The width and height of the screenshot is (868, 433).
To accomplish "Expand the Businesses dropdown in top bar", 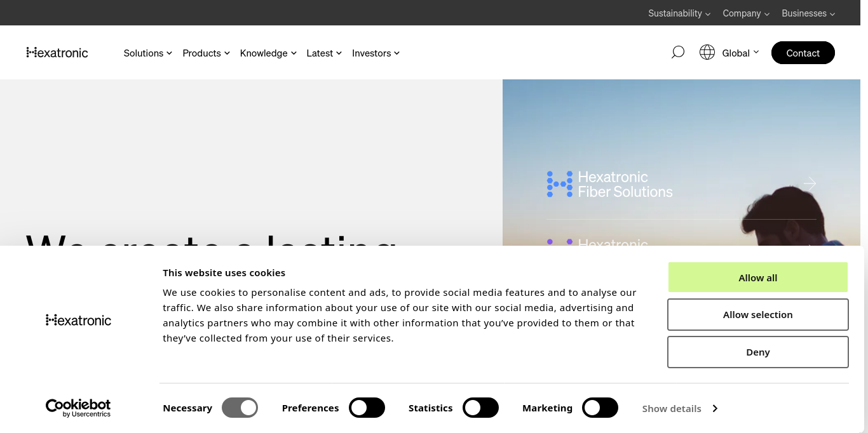I will [x=808, y=13].
